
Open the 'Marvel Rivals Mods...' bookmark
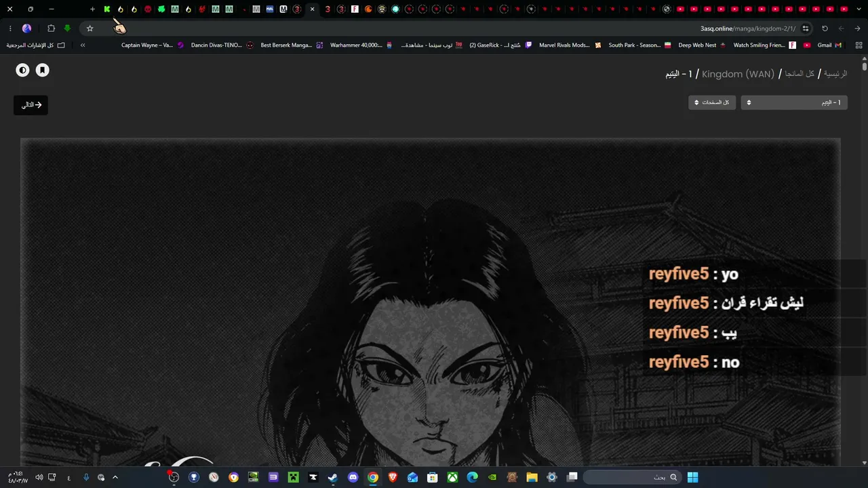[x=570, y=45]
